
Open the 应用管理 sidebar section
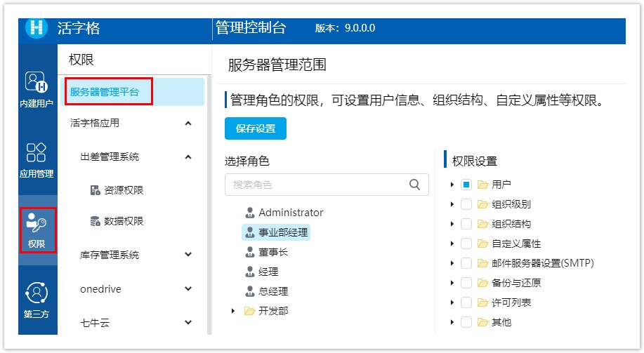(37, 160)
